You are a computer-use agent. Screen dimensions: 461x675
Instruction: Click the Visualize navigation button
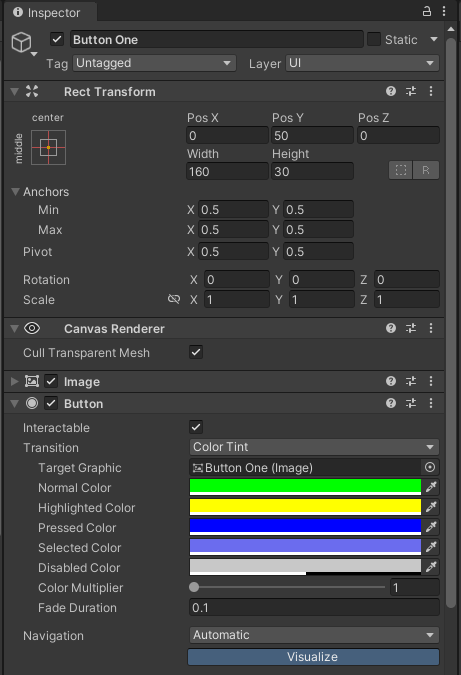tap(313, 657)
